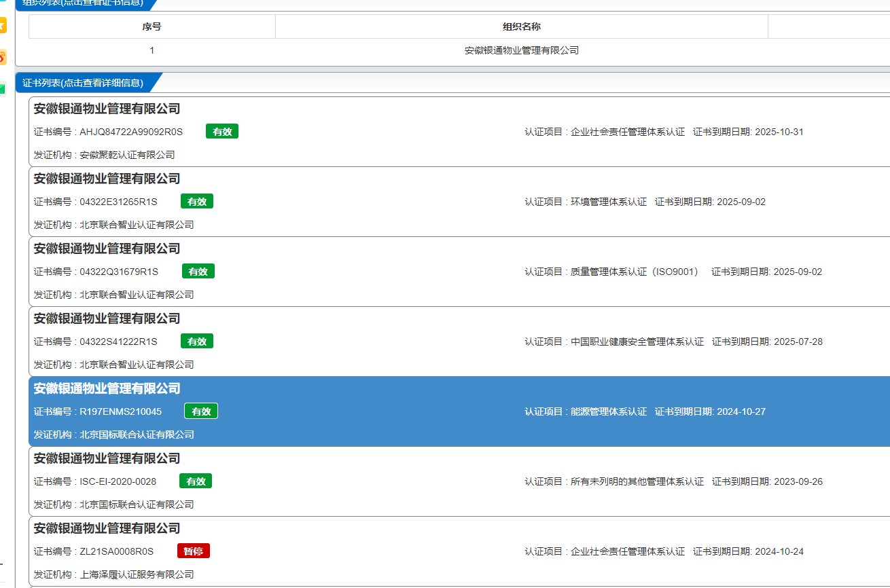Viewport: 890px width, 588px height.
Task: Click the 有效 badge beside 04322Q31679R1S
Action: pyautogui.click(x=198, y=272)
